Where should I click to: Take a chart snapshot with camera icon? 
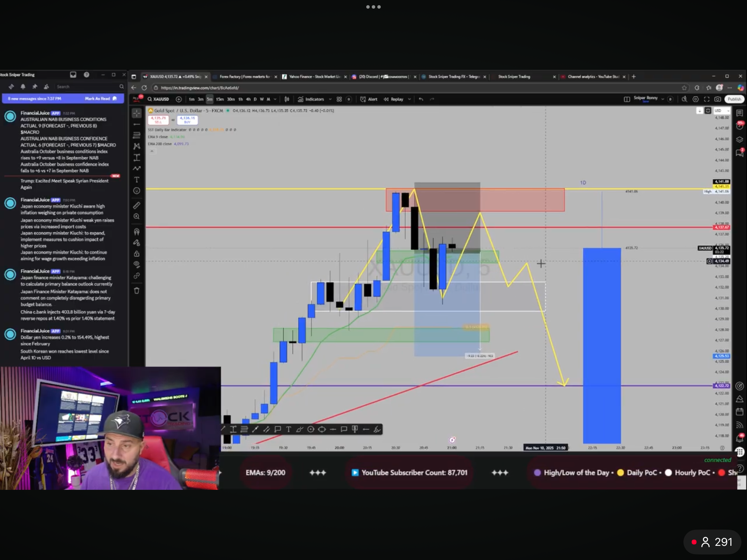(x=718, y=99)
